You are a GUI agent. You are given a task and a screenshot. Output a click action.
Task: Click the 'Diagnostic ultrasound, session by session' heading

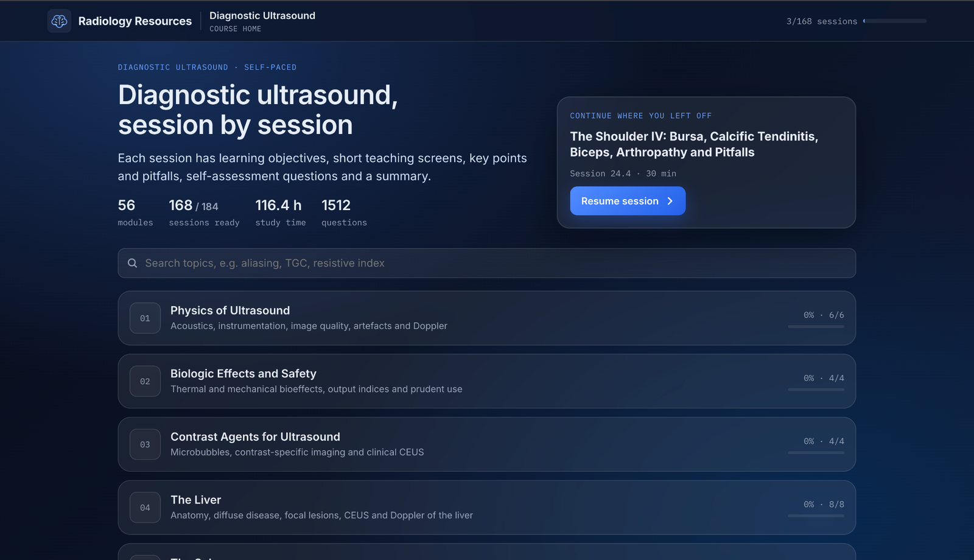[258, 110]
